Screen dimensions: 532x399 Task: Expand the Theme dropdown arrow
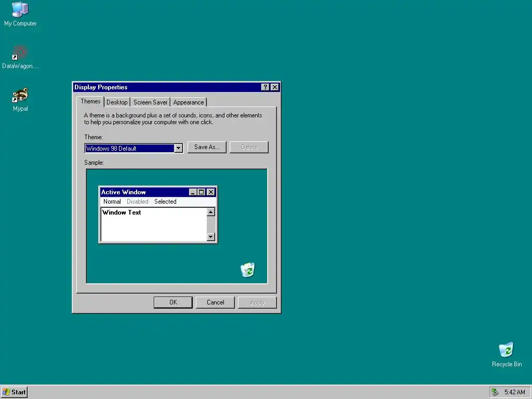pyautogui.click(x=179, y=148)
